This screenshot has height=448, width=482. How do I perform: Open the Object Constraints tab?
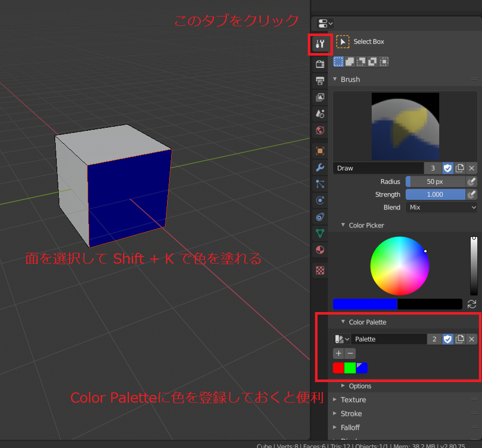tap(320, 217)
